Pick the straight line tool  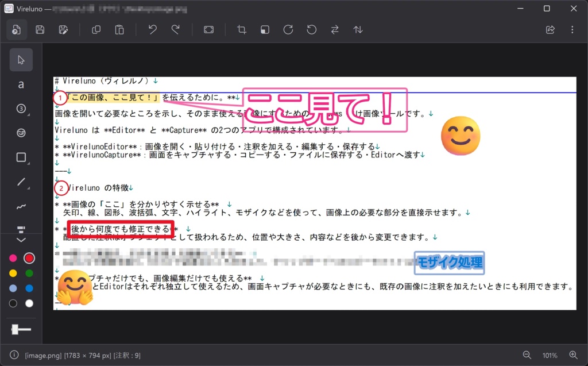21,182
